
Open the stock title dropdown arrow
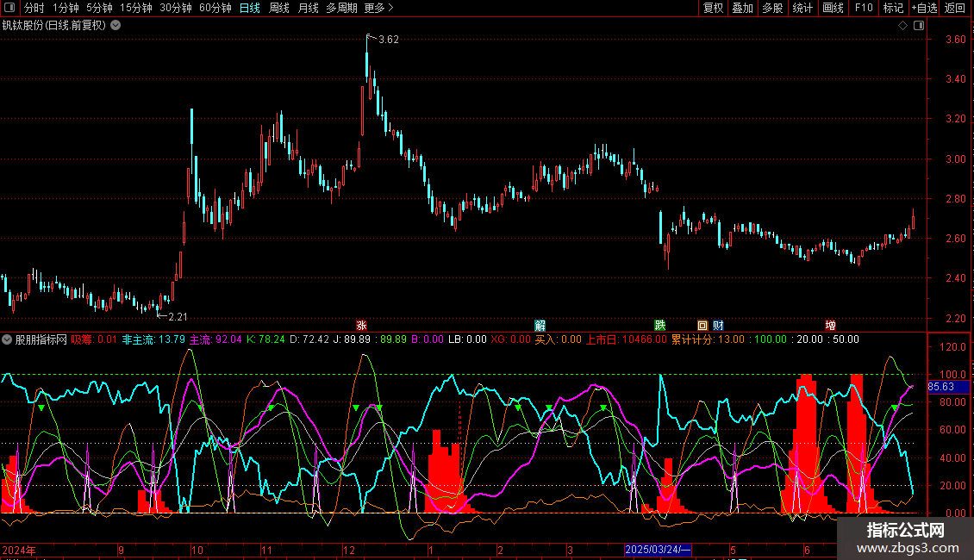tap(116, 26)
